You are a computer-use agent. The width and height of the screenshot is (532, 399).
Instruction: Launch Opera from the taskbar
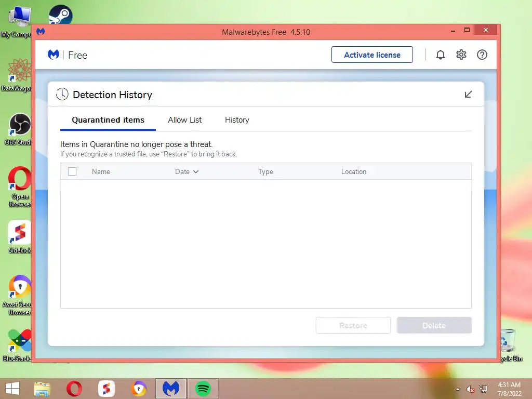click(74, 389)
